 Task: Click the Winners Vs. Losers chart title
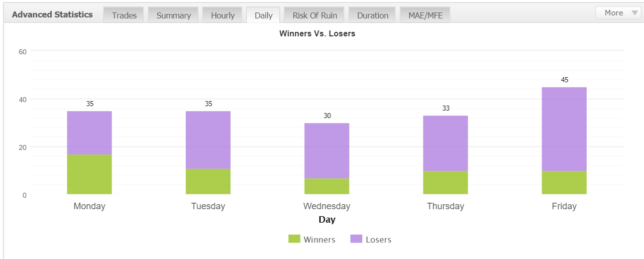tap(317, 34)
